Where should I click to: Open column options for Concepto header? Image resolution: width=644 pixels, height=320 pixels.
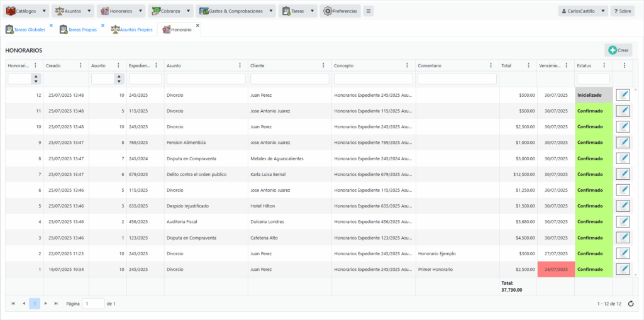click(408, 65)
